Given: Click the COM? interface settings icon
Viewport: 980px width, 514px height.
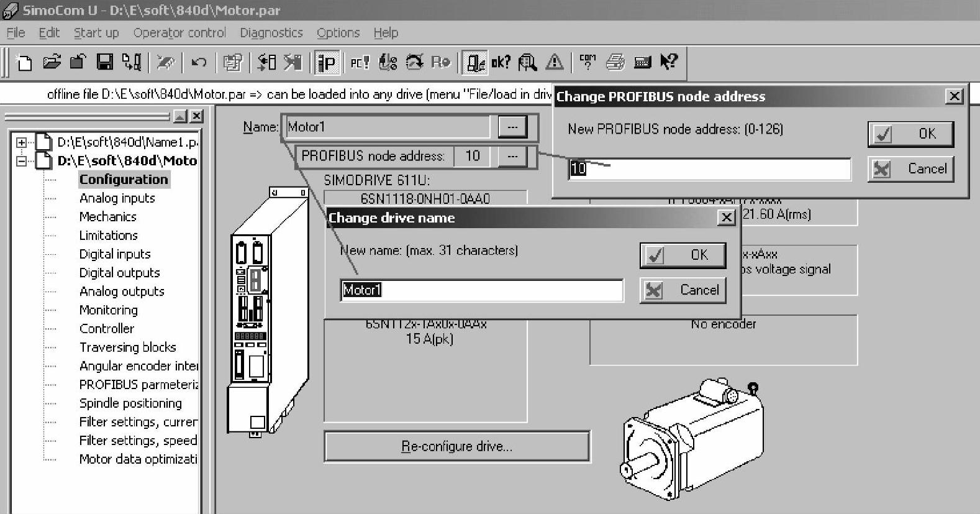Looking at the screenshot, I should 587,62.
